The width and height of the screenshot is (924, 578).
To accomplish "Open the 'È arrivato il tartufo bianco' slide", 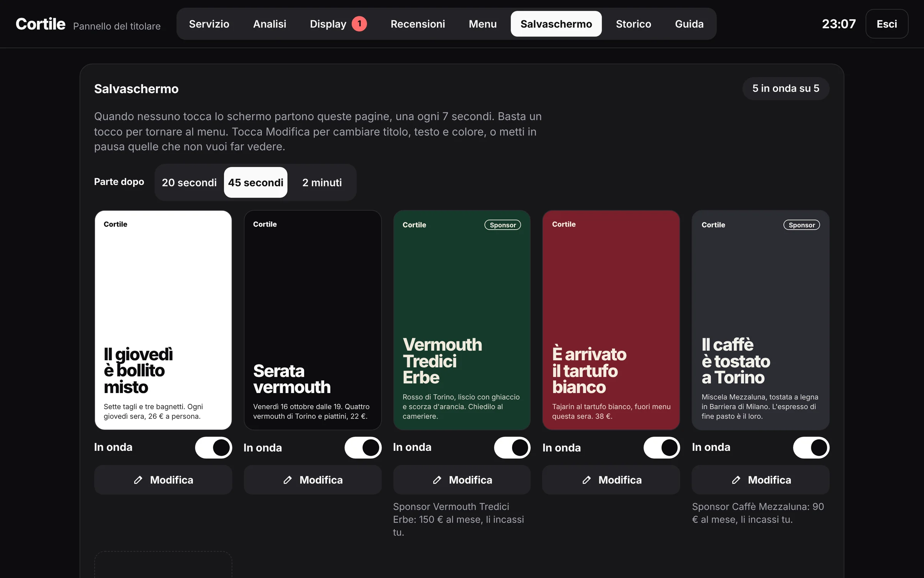I will coord(611,320).
